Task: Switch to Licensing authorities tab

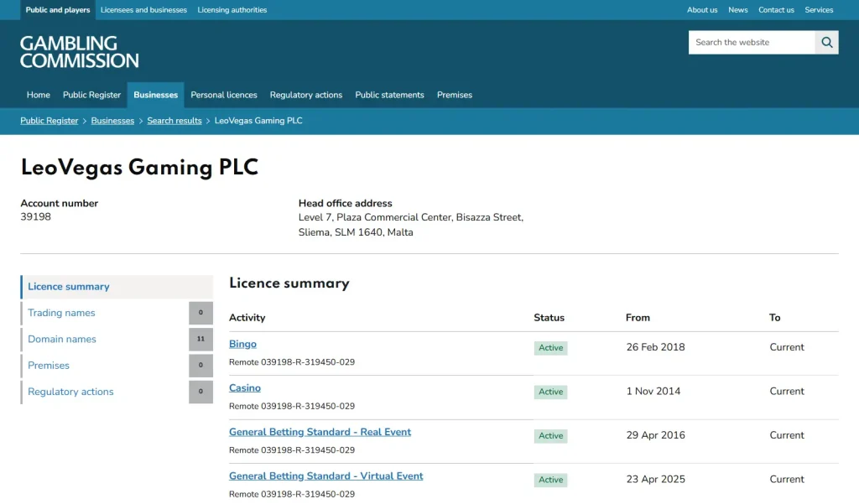Action: pyautogui.click(x=232, y=10)
